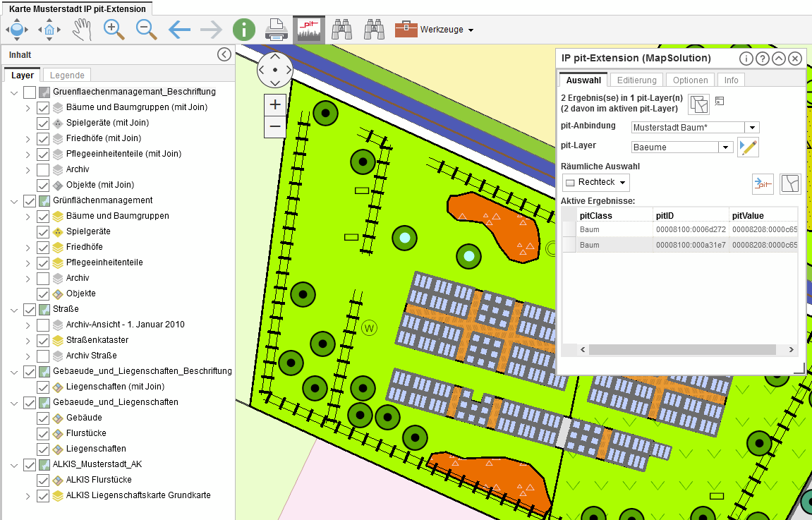Click the pencil edit pit-Layer icon

click(748, 147)
